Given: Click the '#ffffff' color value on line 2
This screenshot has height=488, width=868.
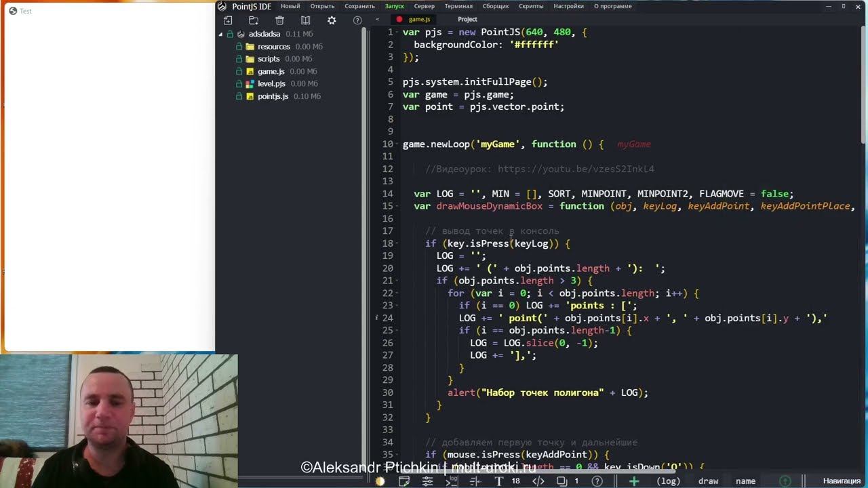Looking at the screenshot, I should click(x=534, y=45).
